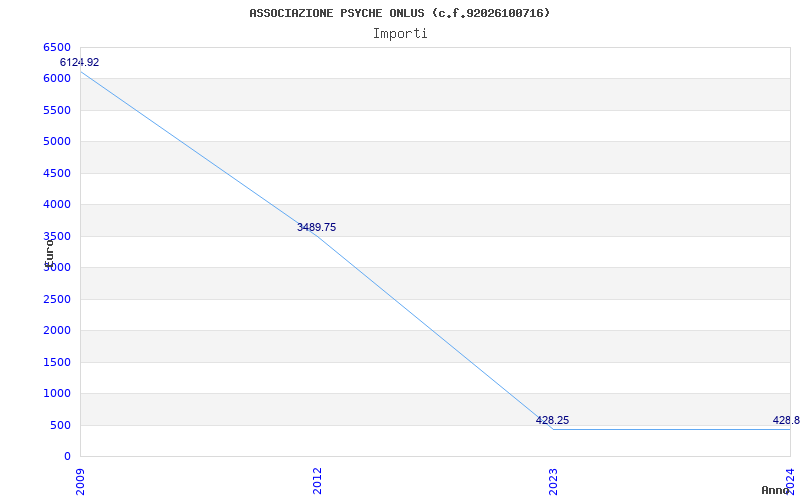Screen dimensions: 800x500
Task: Click the 2500 y-axis tick label
Action: (57, 299)
